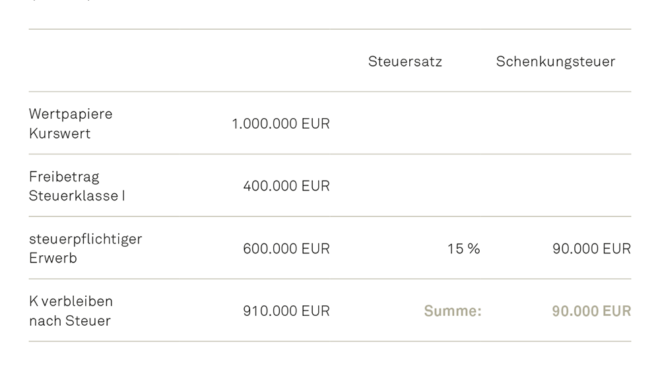Select the Freibetrag Steuerklasse I label
Image resolution: width=660 pixels, height=370 pixels.
[77, 186]
